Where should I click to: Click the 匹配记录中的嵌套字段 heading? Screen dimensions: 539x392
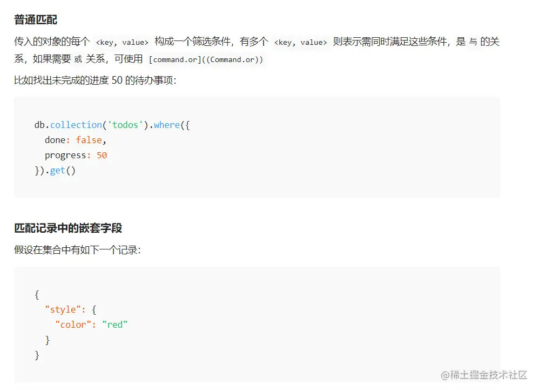point(68,228)
